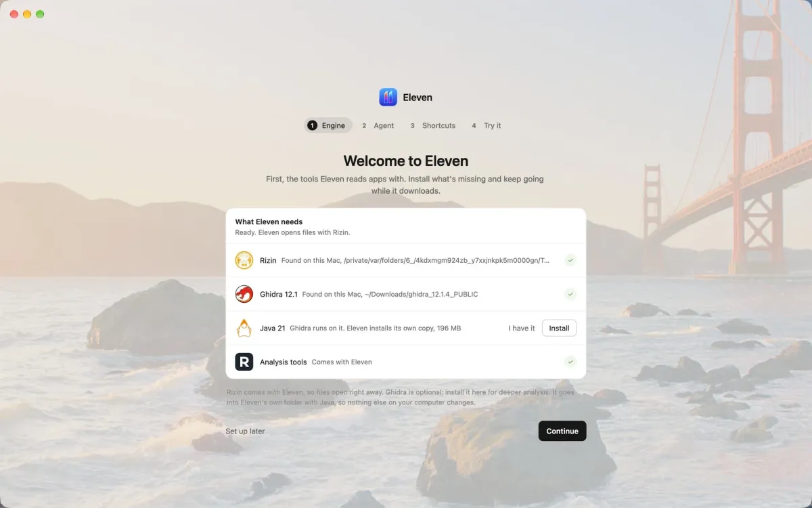The height and width of the screenshot is (508, 812).
Task: Click the Rizin logo icon
Action: click(x=244, y=260)
